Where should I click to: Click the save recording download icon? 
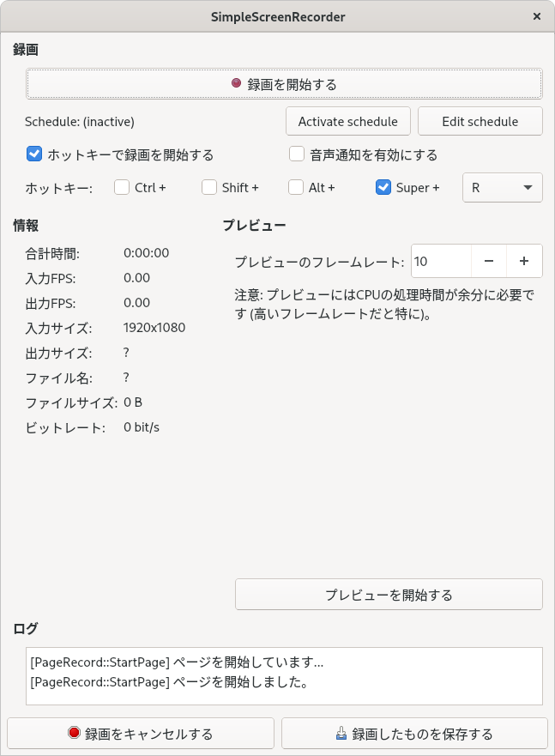point(341,734)
